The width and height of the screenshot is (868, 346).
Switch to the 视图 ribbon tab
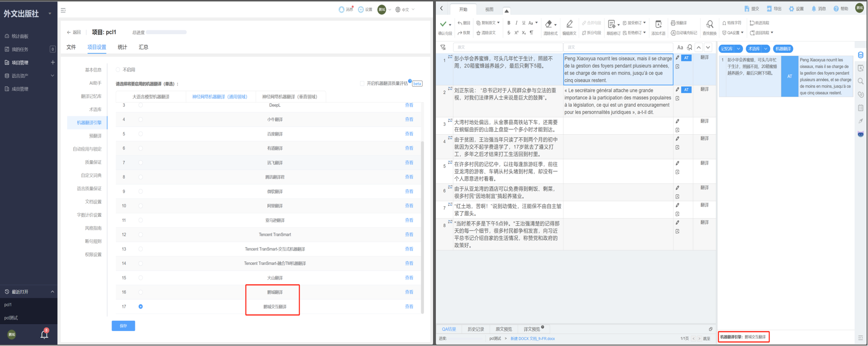[489, 9]
